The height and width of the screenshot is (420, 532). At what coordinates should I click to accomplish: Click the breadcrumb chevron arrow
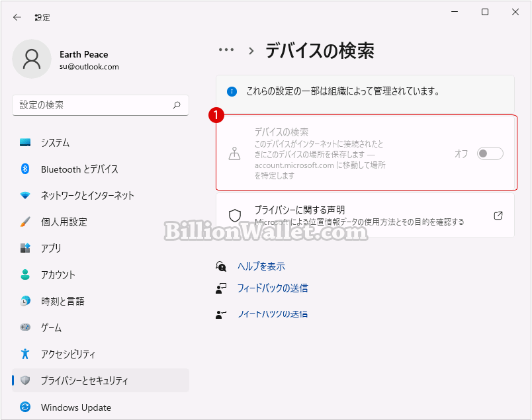251,51
